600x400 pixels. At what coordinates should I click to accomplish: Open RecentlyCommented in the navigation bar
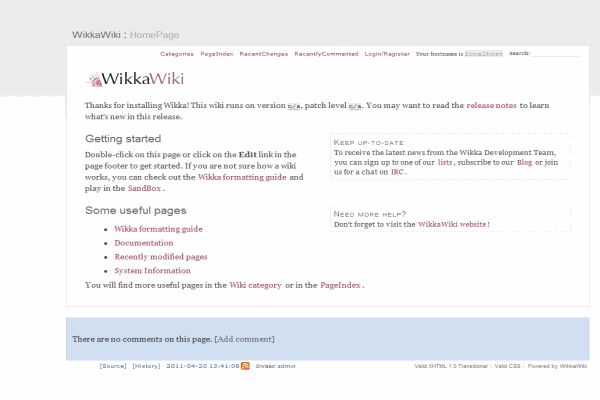click(326, 54)
